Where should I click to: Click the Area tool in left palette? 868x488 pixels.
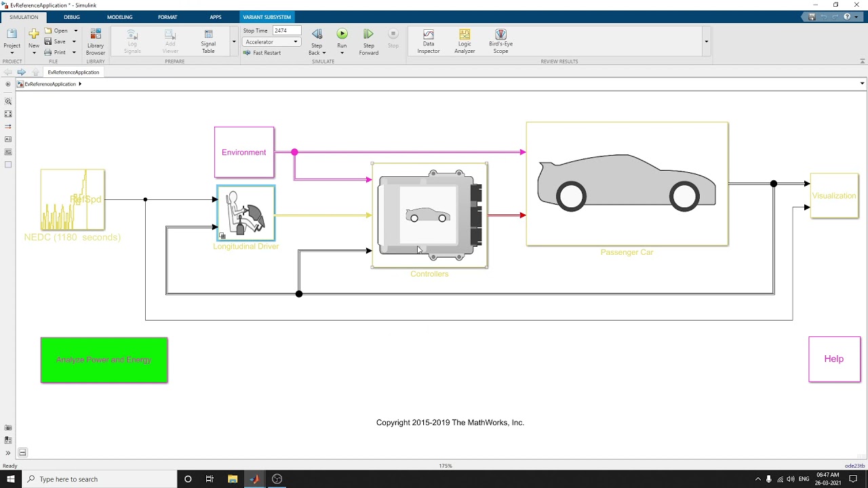[x=8, y=165]
